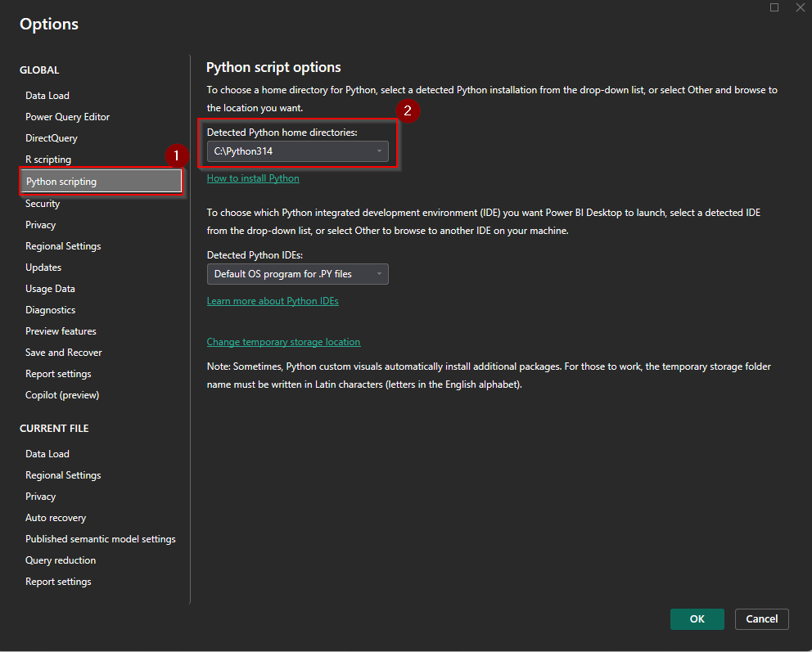This screenshot has height=652, width=812.
Task: Open Learn more about Python IDEs link
Action: [273, 301]
